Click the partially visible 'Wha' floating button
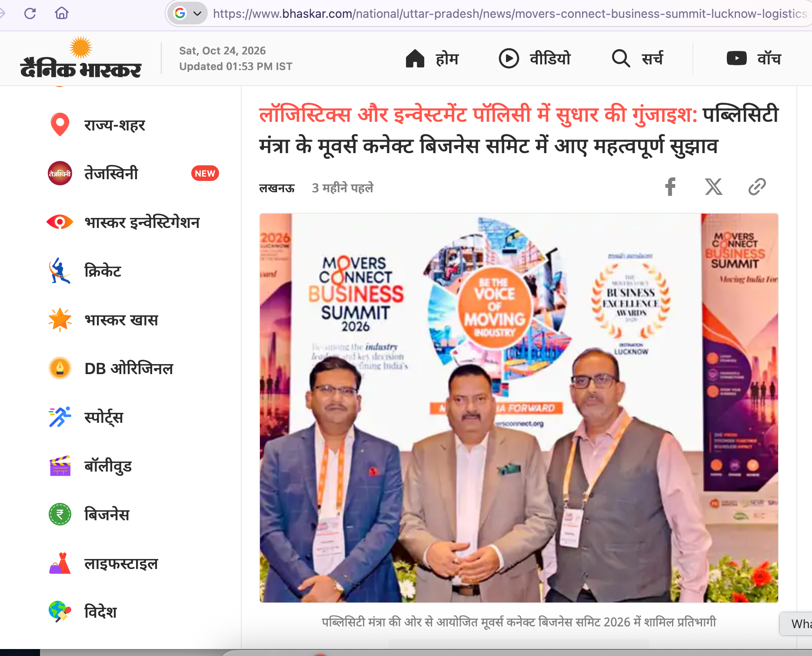This screenshot has width=812, height=656. point(796,624)
